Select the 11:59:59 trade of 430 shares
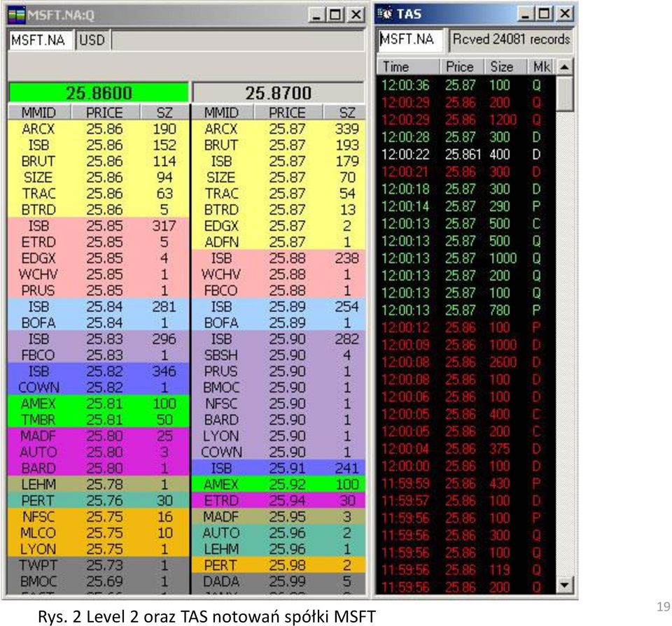Image resolution: width=672 pixels, height=626 pixels. 466,483
